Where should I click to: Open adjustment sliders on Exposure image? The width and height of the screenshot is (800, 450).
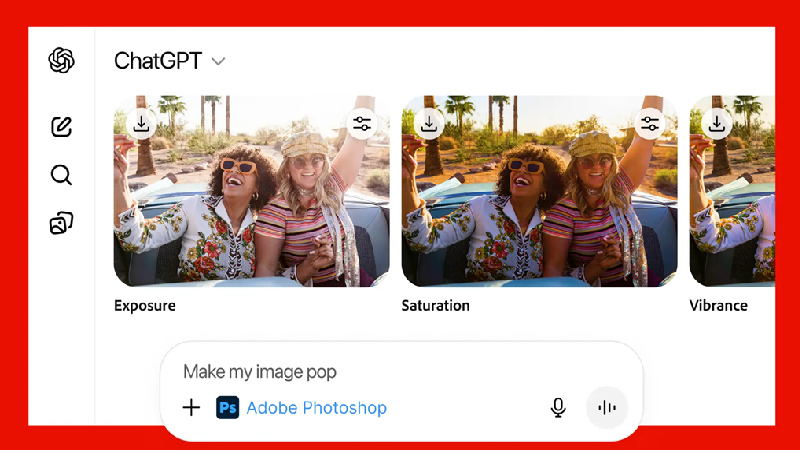[362, 123]
